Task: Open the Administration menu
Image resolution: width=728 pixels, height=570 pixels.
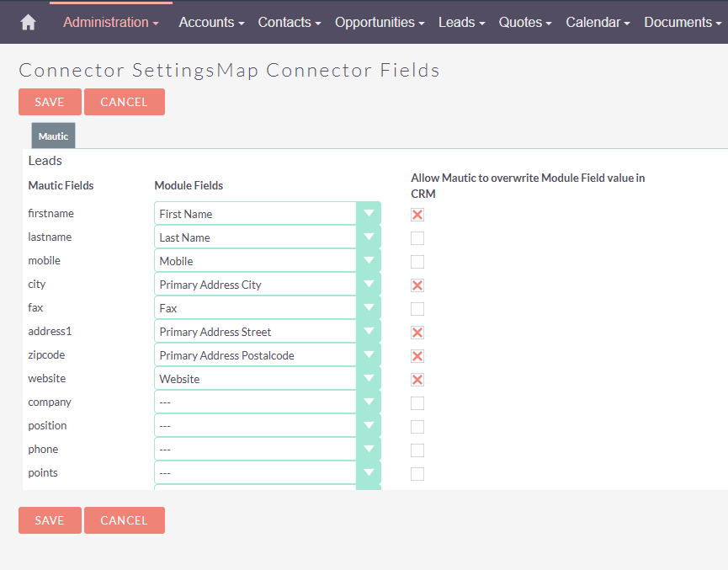Action: pyautogui.click(x=111, y=23)
